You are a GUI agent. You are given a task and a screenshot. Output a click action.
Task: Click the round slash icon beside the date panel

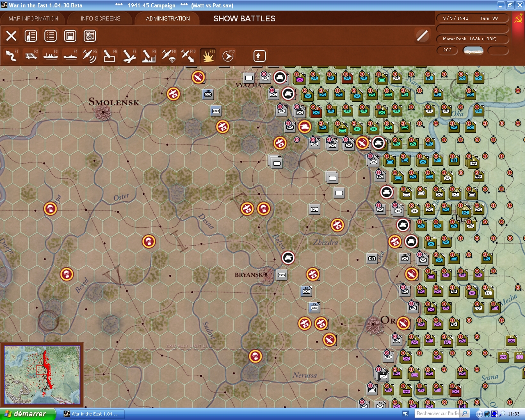pos(422,36)
